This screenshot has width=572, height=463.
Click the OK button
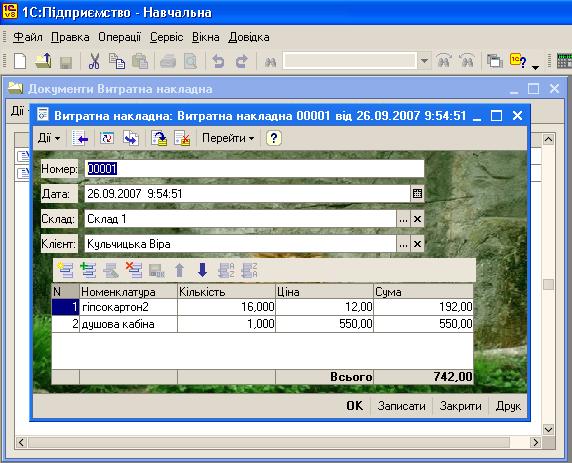pos(354,406)
